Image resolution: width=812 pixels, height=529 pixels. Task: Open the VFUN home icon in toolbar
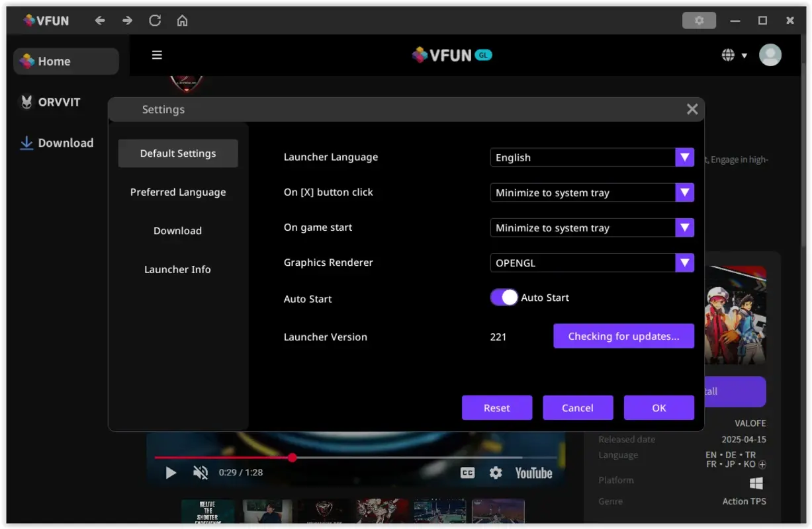(182, 20)
